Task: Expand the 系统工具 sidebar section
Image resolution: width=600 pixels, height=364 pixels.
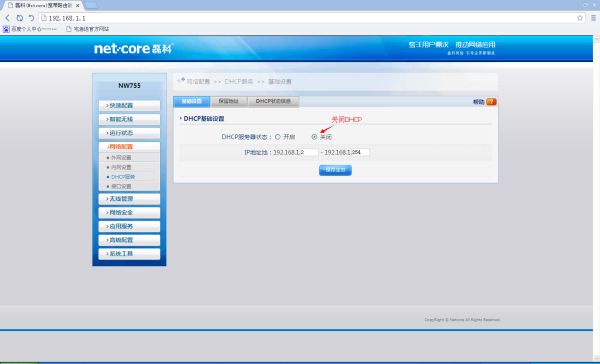Action: tap(129, 254)
